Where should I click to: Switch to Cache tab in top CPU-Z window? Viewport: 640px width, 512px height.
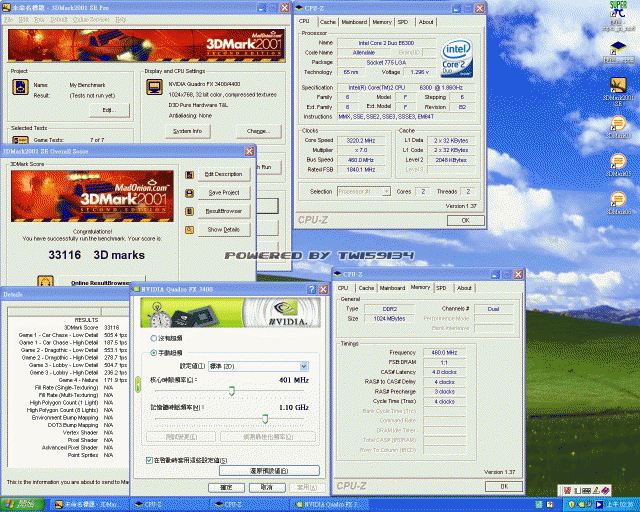click(x=328, y=22)
